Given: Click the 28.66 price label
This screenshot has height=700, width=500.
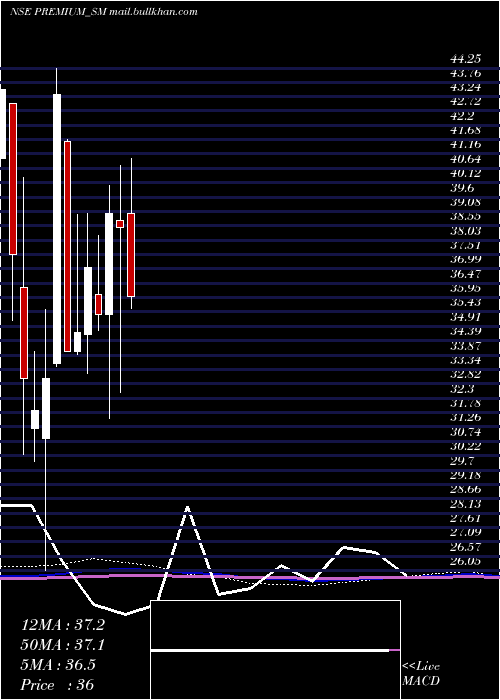Looking at the screenshot, I should [x=465, y=488].
